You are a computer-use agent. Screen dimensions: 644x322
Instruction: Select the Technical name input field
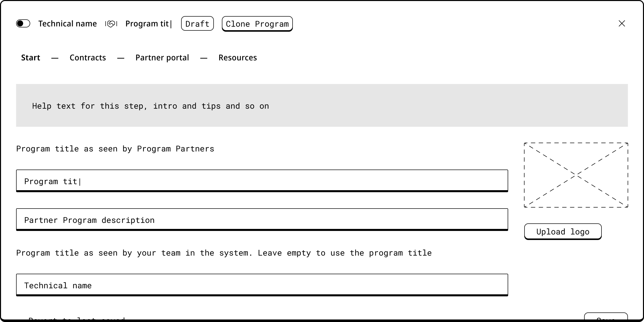click(262, 285)
